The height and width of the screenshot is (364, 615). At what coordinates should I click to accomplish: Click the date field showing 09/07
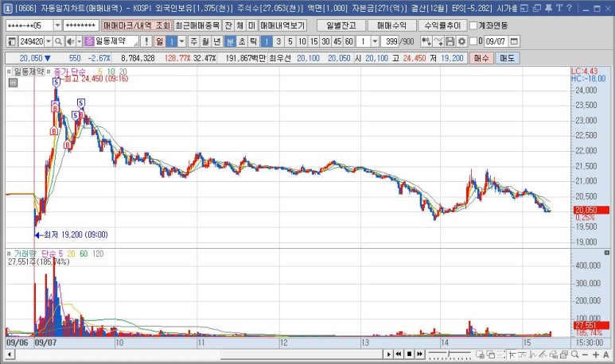point(496,41)
